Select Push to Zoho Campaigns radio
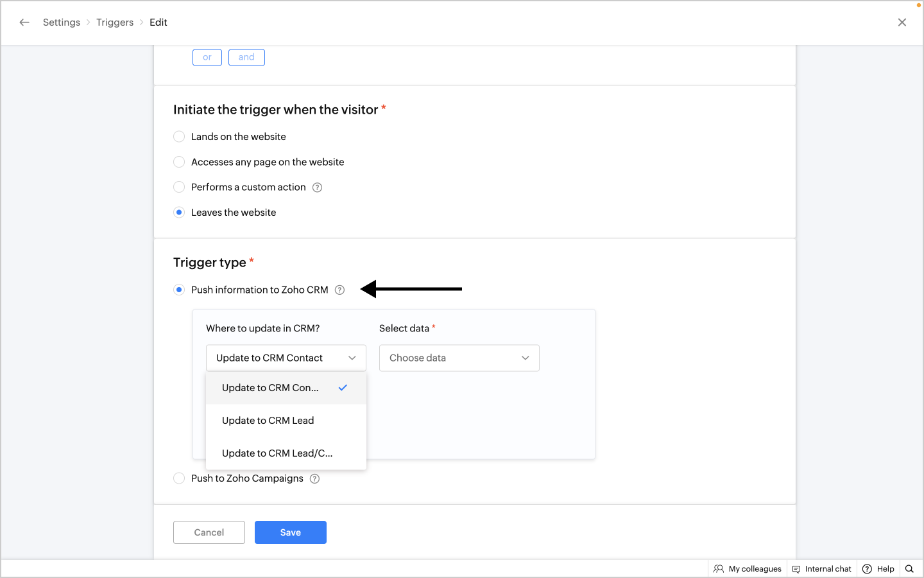Viewport: 924px width, 578px height. click(179, 478)
